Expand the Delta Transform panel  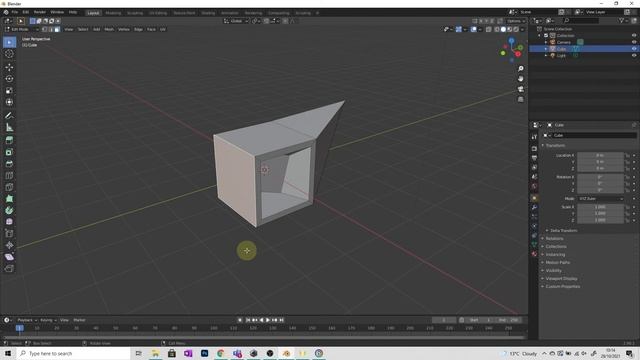563,231
